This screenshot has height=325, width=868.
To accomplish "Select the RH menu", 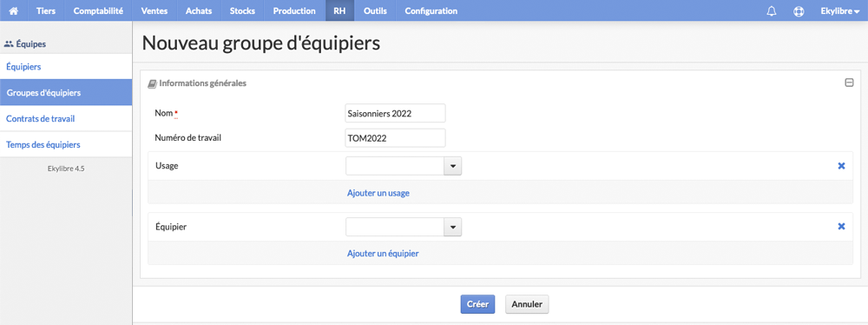I will [x=339, y=10].
